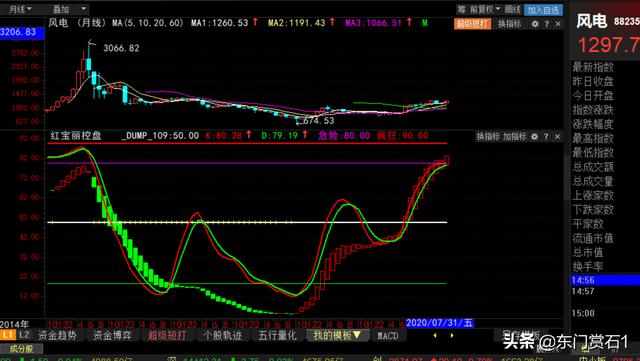This screenshot has height=361, width=640.
Task: Click the 画线 drawing tool
Action: click(x=512, y=9)
